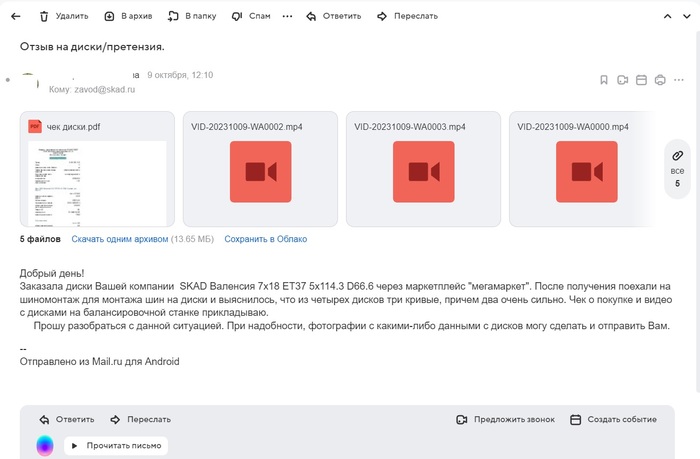The image size is (700, 459).
Task: Archive the message with В архив
Action: (x=128, y=17)
